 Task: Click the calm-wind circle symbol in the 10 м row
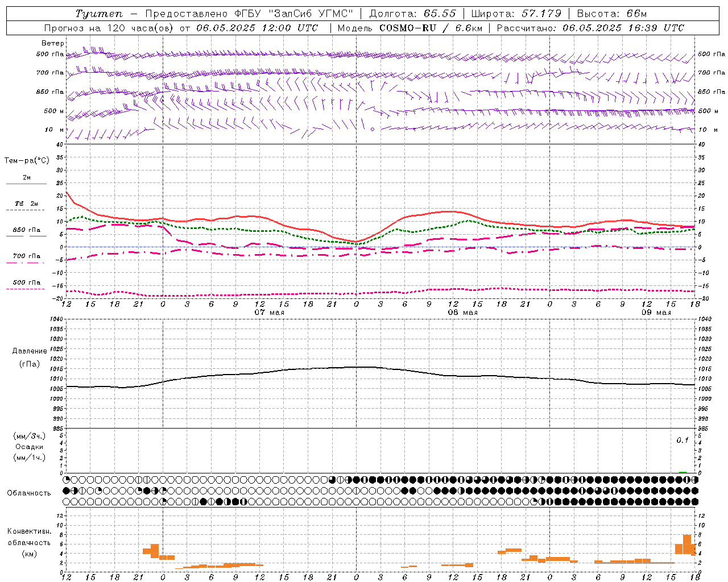coord(373,130)
